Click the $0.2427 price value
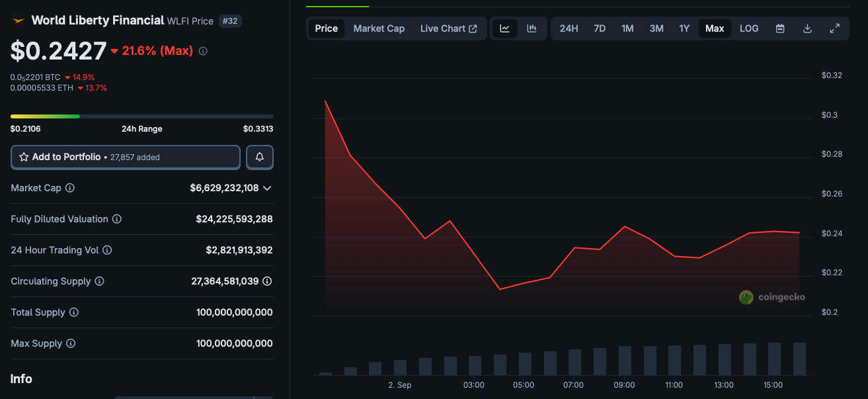 [58, 51]
